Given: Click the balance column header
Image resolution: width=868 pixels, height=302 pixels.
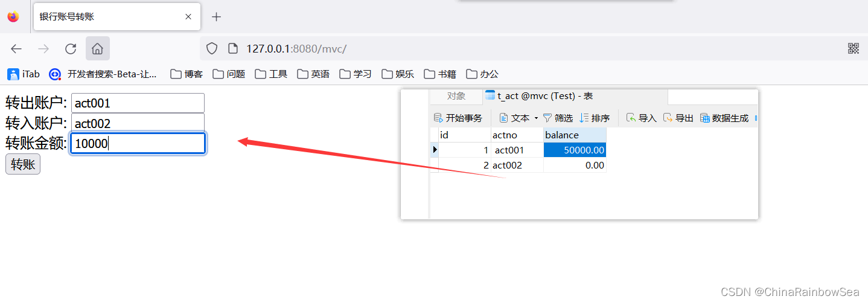Looking at the screenshot, I should (575, 135).
